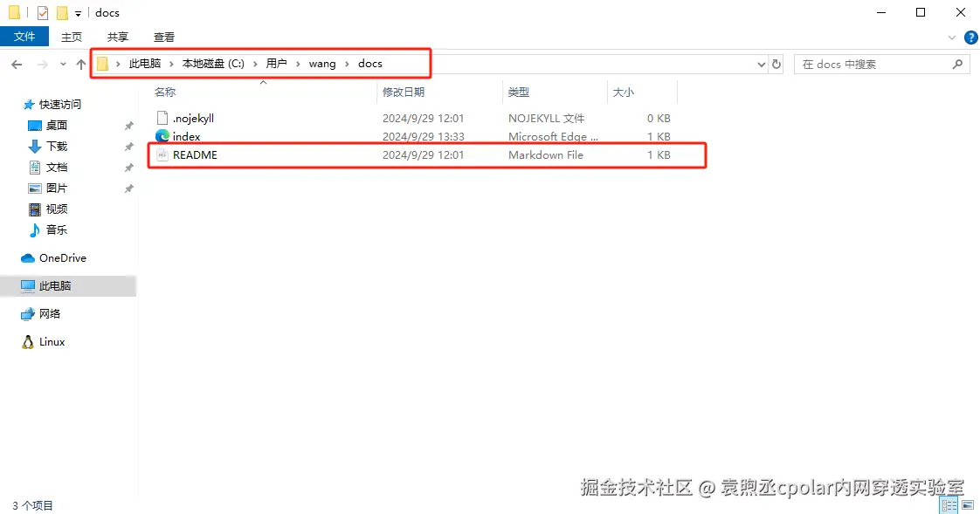Viewport: 980px width, 514px height.
Task: Click the folder icon in address bar
Action: tap(102, 64)
